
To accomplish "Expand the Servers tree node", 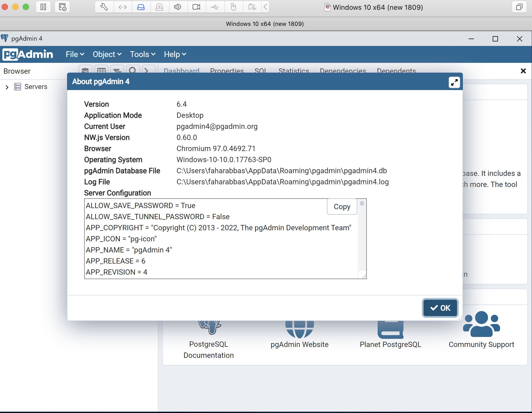I will [x=7, y=87].
